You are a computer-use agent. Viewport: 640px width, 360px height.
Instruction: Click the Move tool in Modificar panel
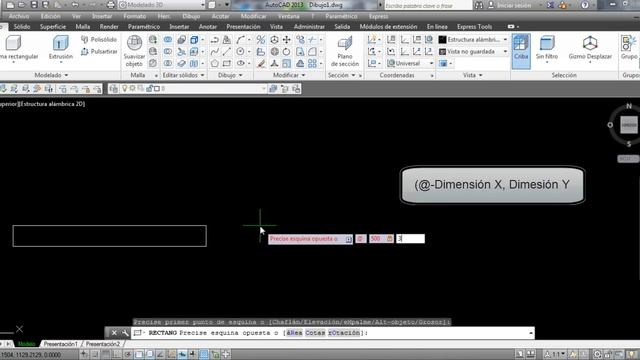coord(287,40)
